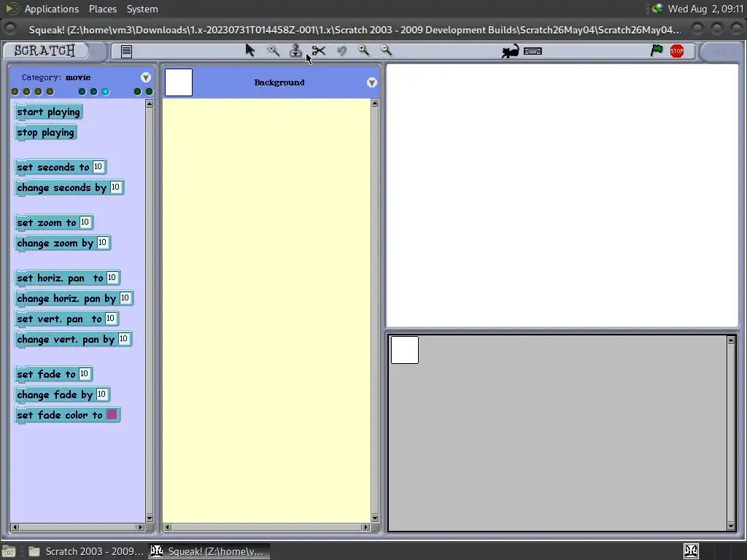Select the scissors cut tool

click(x=319, y=50)
